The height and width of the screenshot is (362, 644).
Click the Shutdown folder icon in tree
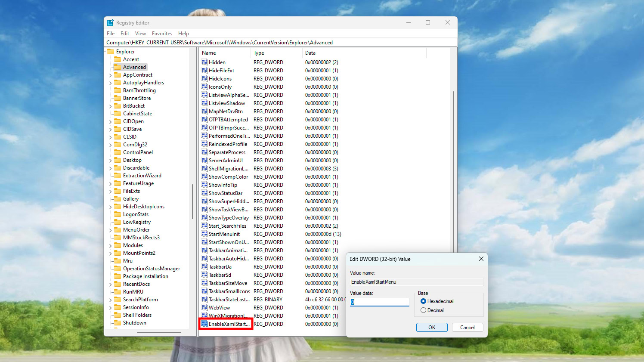coord(118,323)
